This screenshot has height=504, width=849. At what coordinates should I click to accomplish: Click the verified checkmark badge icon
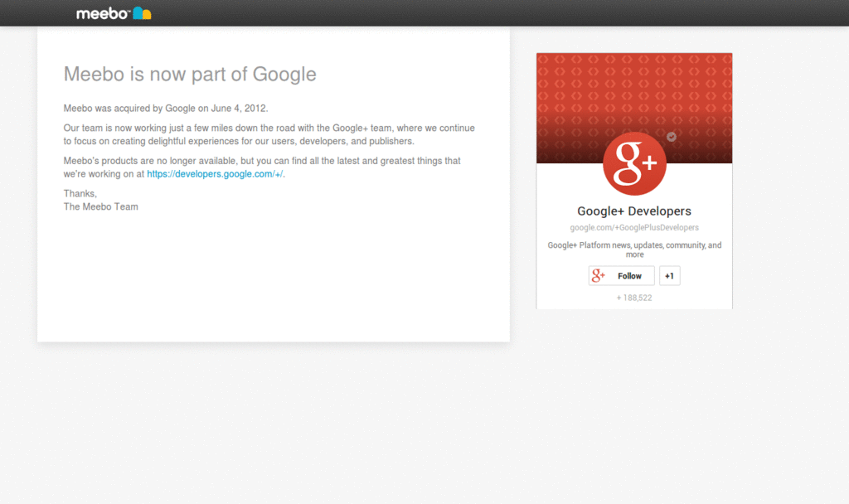(x=672, y=137)
